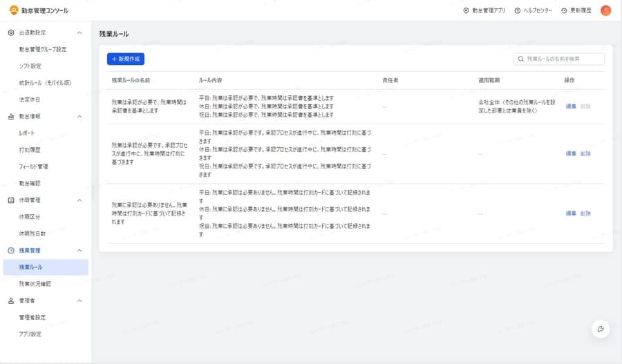Open シフト設定 in the sidebar
This screenshot has width=622, height=364.
30,66
